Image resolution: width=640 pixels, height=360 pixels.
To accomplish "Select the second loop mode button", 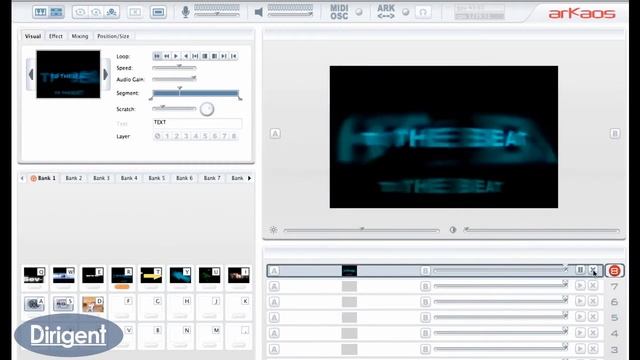I will [167, 56].
